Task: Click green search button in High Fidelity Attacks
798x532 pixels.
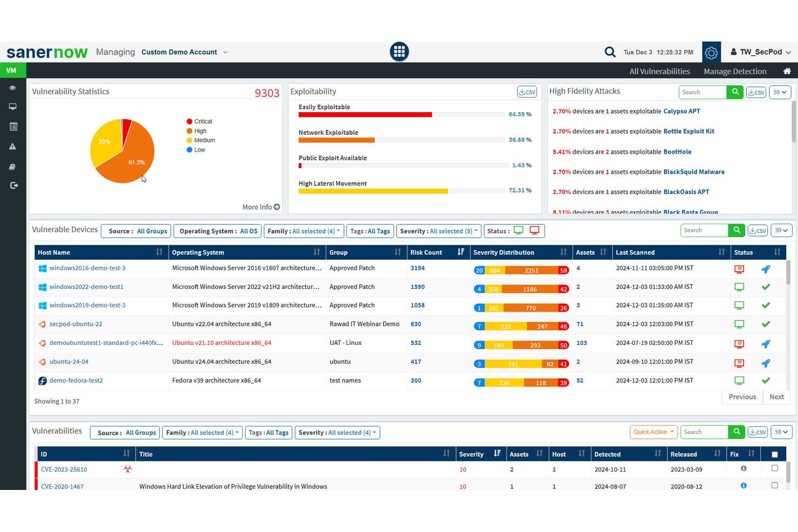Action: pyautogui.click(x=735, y=92)
